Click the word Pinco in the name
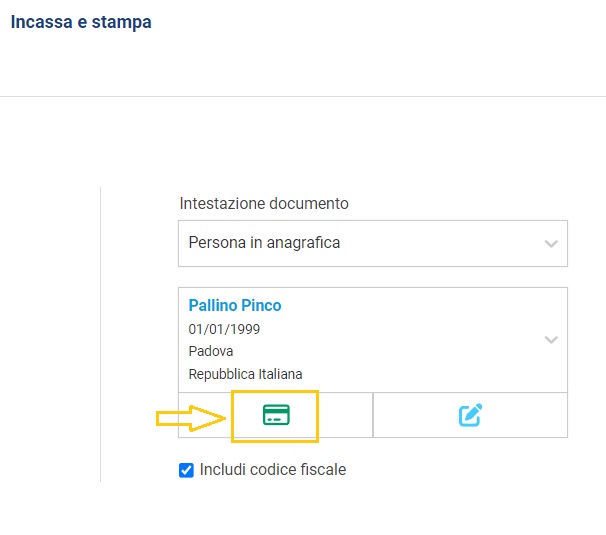Image resolution: width=606 pixels, height=535 pixels. pos(260,305)
